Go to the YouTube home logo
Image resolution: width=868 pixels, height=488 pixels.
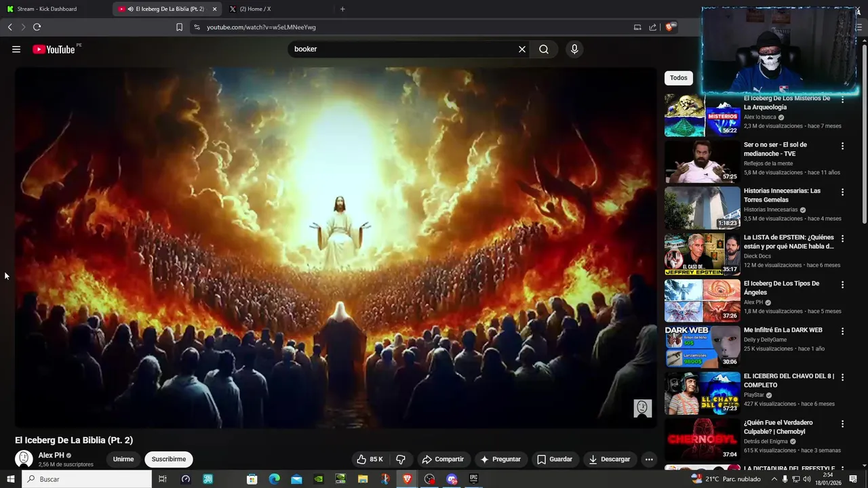pyautogui.click(x=54, y=49)
